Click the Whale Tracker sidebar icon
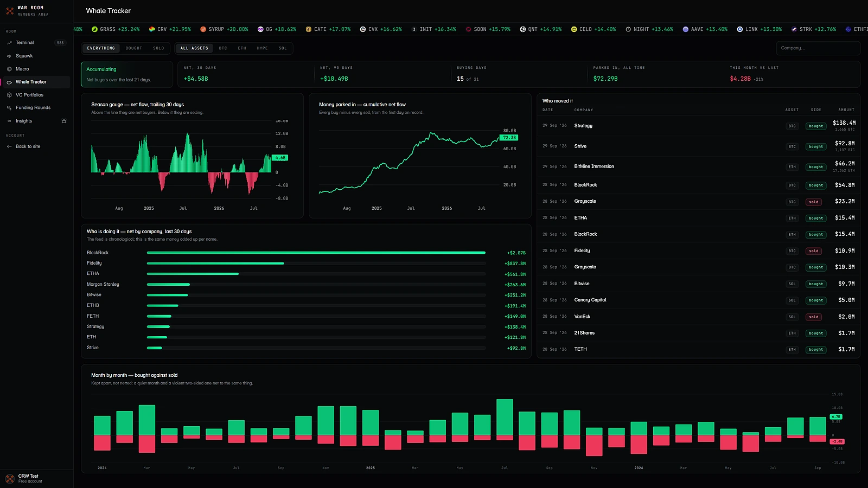The height and width of the screenshot is (488, 868). (9, 82)
